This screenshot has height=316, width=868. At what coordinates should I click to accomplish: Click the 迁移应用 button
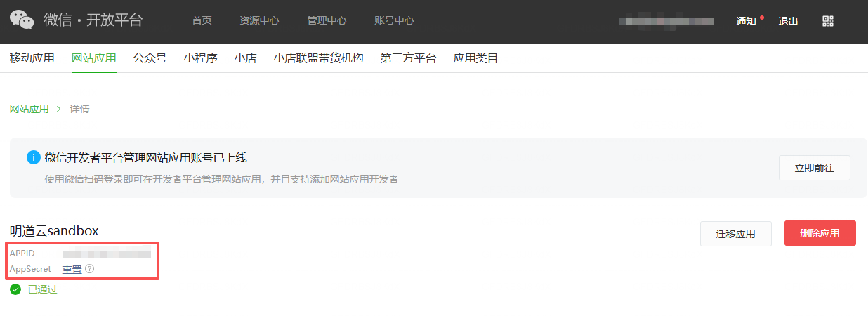point(735,234)
